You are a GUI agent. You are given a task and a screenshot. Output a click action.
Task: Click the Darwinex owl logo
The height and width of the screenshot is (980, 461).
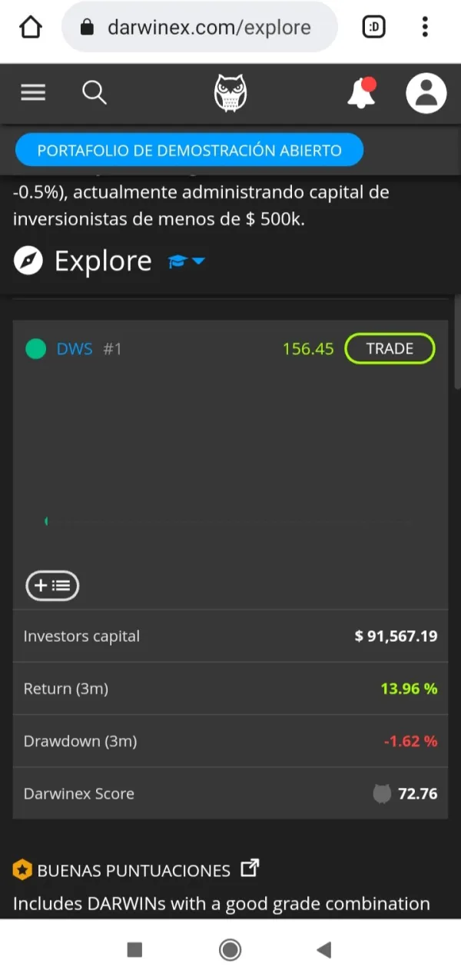(230, 93)
